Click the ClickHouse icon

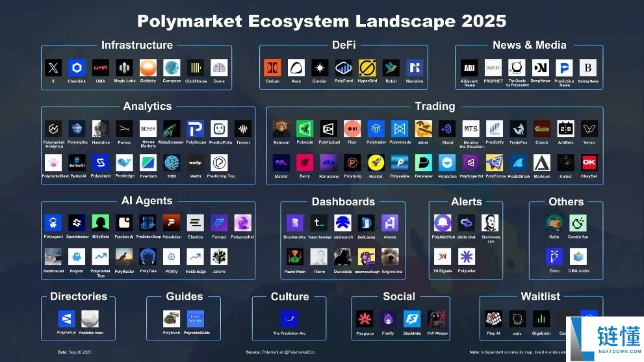pyautogui.click(x=196, y=68)
